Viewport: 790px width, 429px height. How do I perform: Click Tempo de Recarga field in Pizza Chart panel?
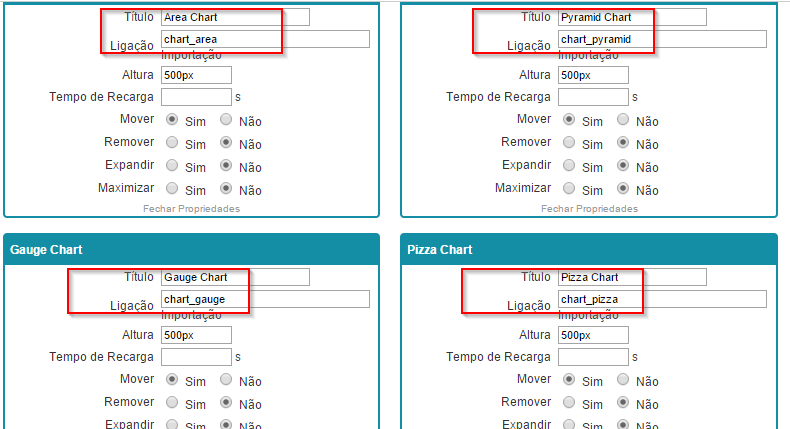coord(593,356)
